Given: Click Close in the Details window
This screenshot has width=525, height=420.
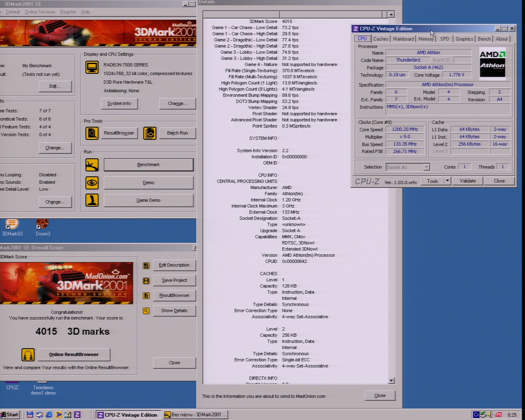Looking at the screenshot, I should pyautogui.click(x=380, y=396).
